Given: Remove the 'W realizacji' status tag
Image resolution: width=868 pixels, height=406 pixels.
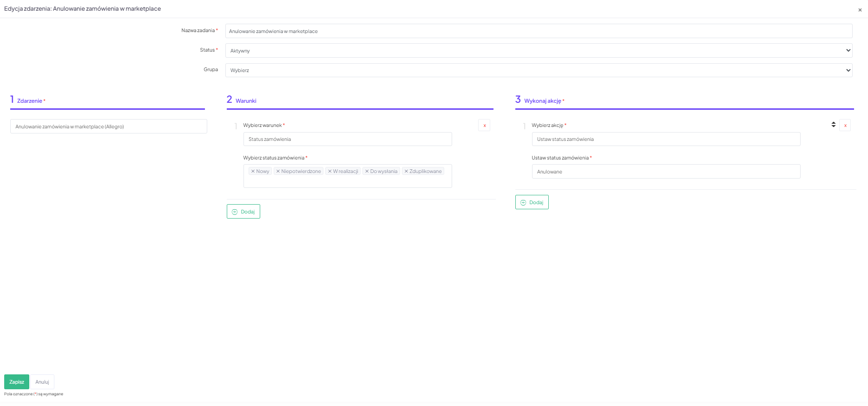Looking at the screenshot, I should point(329,172).
